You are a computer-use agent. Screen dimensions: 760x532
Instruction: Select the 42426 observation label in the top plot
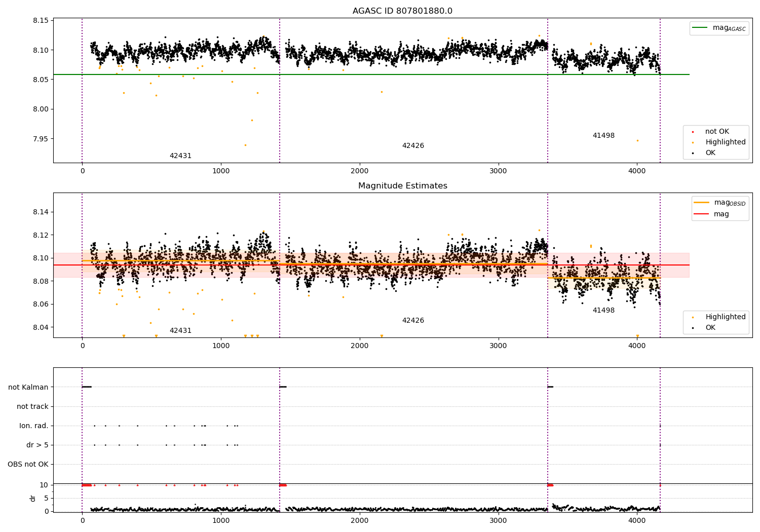coord(413,146)
